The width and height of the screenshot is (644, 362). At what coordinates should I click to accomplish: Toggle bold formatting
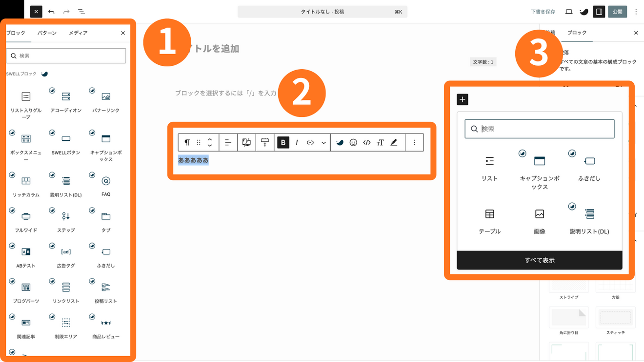coord(283,142)
